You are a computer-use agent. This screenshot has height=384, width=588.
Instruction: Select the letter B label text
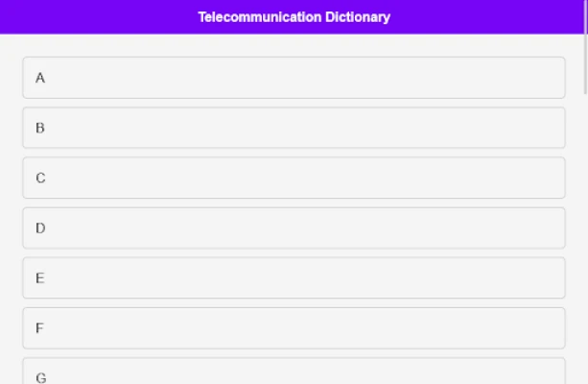pyautogui.click(x=40, y=128)
